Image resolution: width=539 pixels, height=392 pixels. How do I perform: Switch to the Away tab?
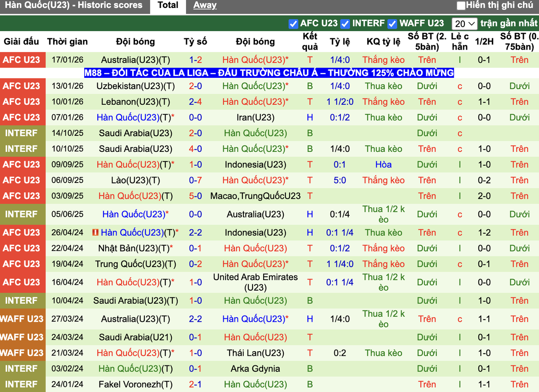(205, 5)
